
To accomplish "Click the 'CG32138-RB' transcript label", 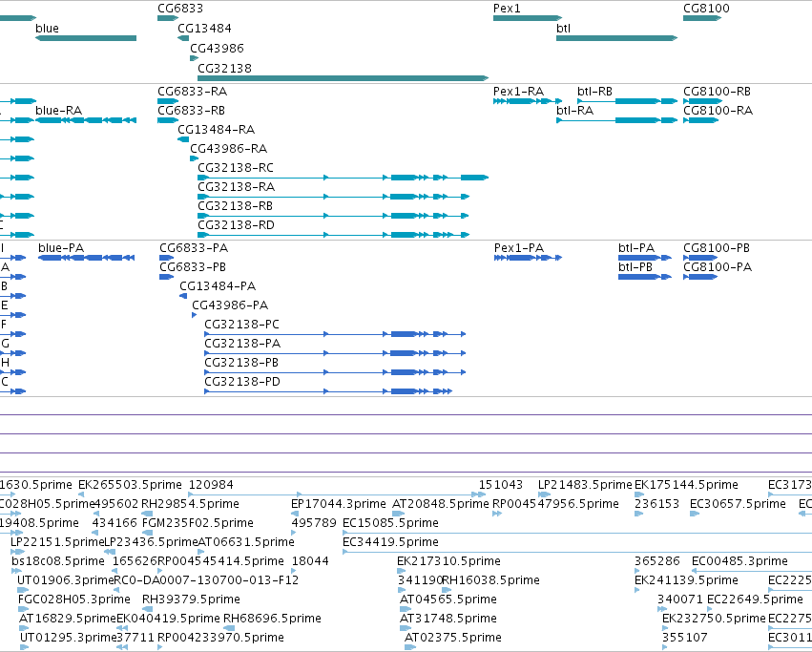I will tap(235, 206).
